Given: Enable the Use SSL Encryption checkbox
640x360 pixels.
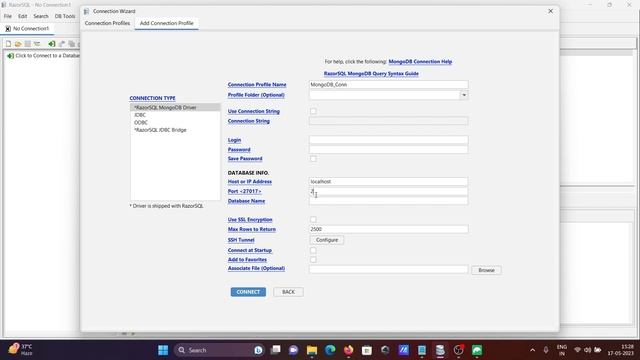Looking at the screenshot, I should (313, 220).
